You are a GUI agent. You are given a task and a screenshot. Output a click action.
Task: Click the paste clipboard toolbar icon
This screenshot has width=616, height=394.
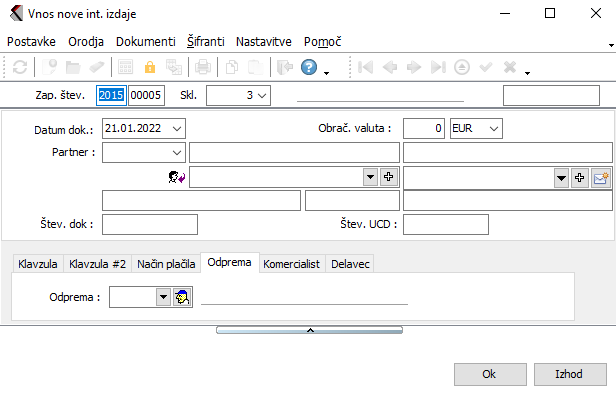[255, 67]
